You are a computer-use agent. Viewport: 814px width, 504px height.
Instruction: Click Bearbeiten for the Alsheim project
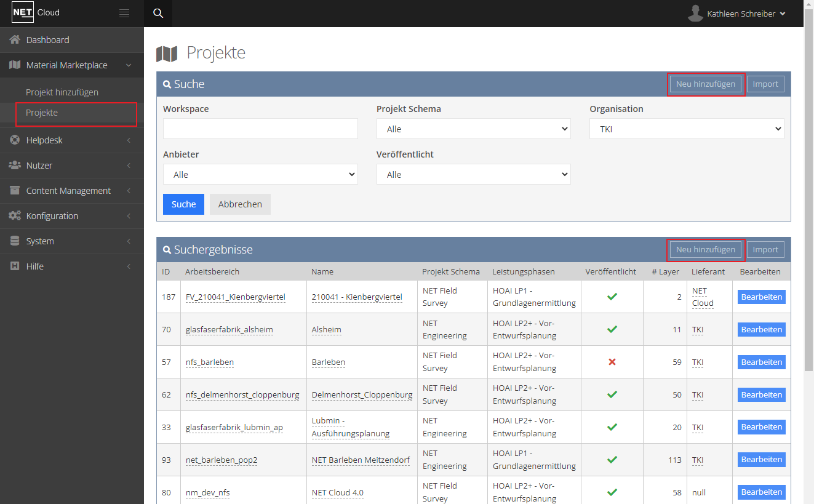click(x=762, y=329)
